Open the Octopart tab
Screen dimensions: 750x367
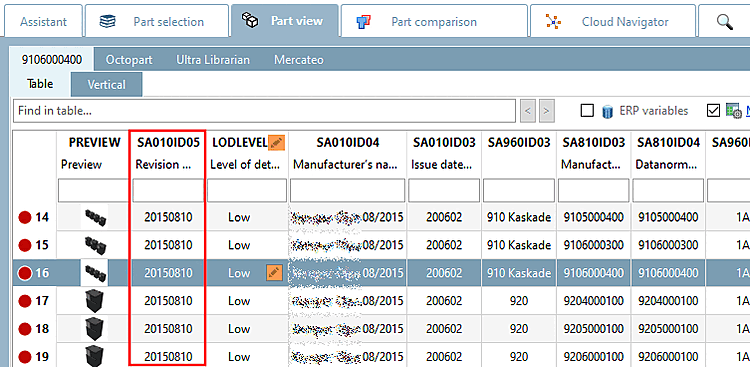[129, 60]
